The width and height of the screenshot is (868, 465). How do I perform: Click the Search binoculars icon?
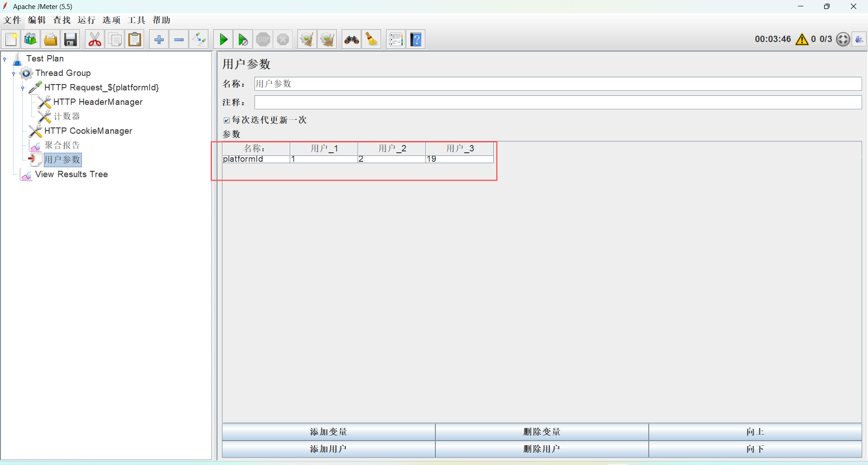pyautogui.click(x=352, y=39)
